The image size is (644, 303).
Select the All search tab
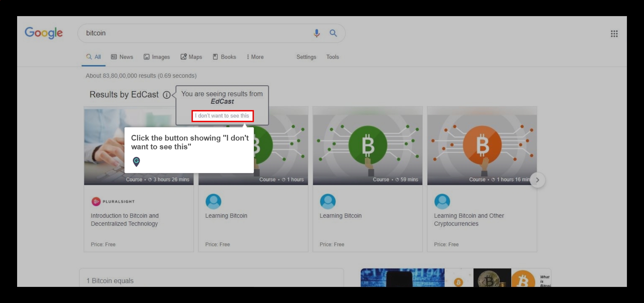coord(94,57)
